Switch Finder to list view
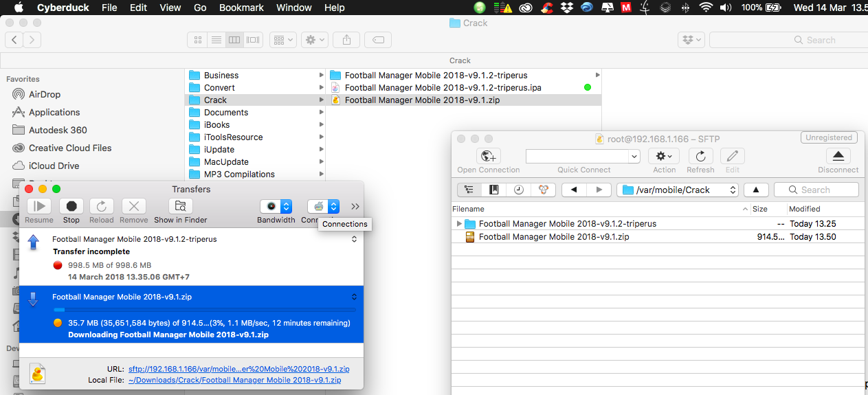Screen dimensions: 868x395 point(216,40)
